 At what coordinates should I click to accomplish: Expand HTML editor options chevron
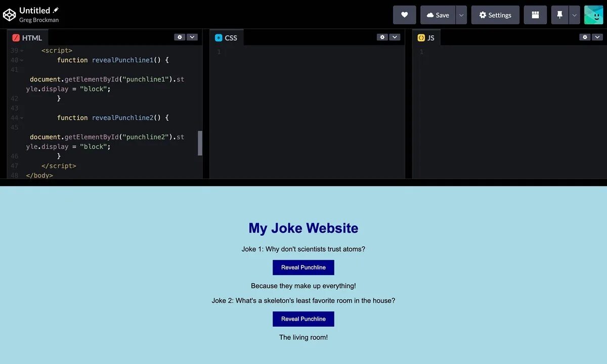pyautogui.click(x=192, y=37)
